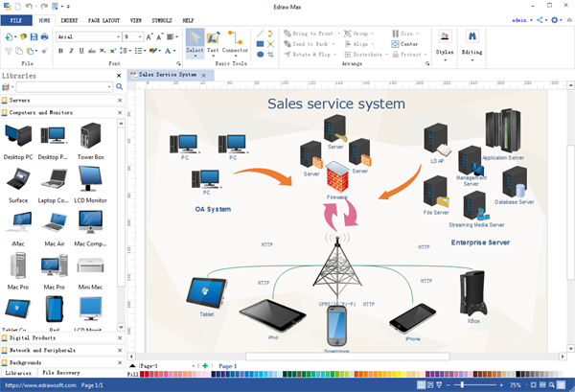Toggle bold text formatting
This screenshot has height=392, width=575.
coord(60,52)
